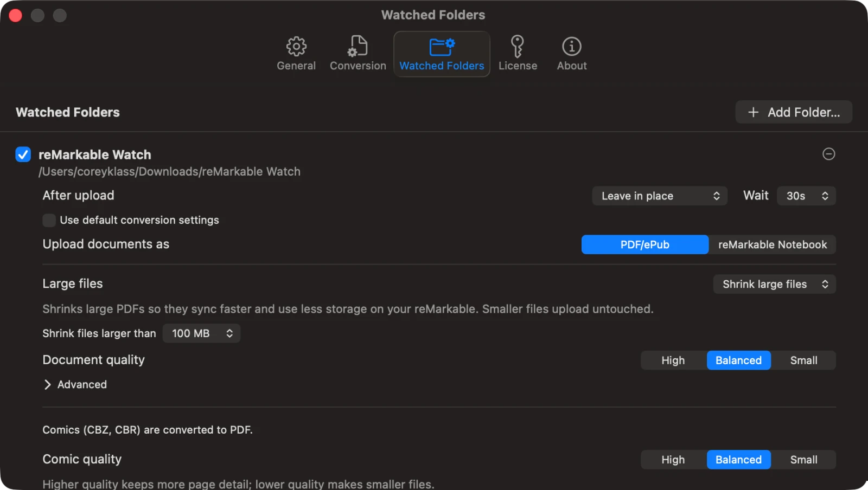Open the Shrink large files dropdown
Image resolution: width=868 pixels, height=490 pixels.
pyautogui.click(x=774, y=284)
